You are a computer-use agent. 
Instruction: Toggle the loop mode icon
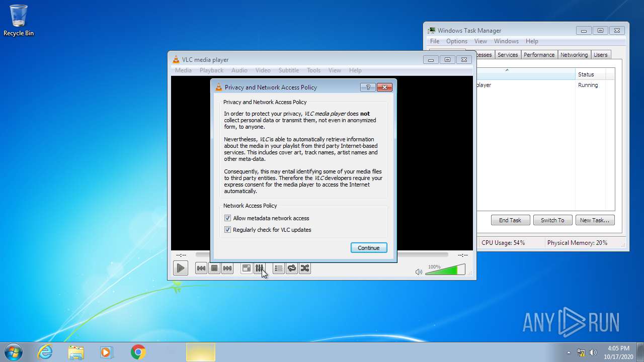tap(292, 268)
